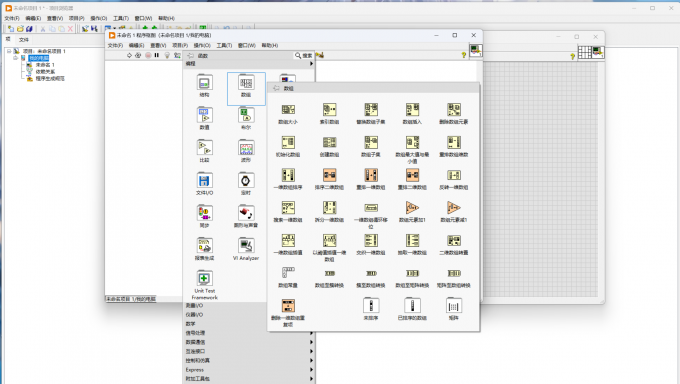Screen dimensions: 680x384
Task: Pick the Initialize Array (初始化数组) function
Action: click(288, 146)
